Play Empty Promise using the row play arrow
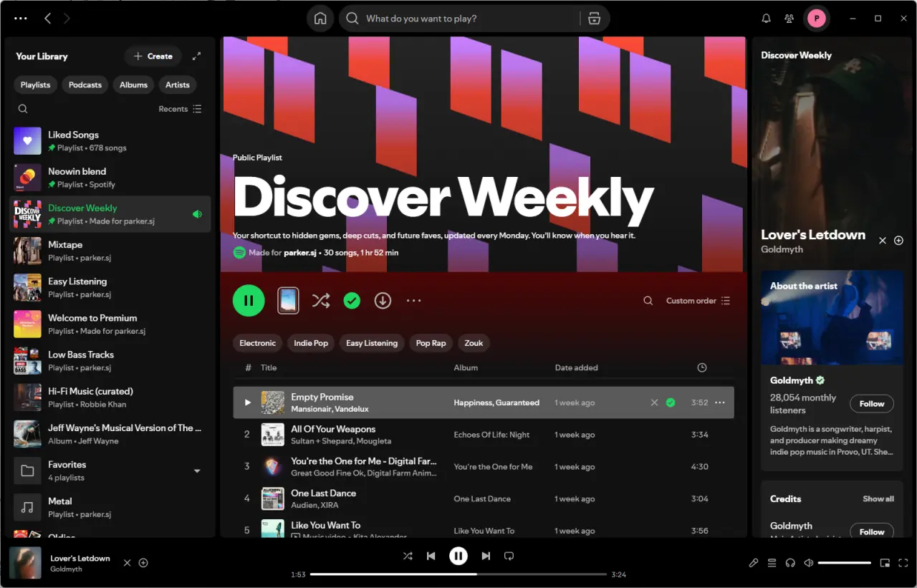 pos(247,403)
